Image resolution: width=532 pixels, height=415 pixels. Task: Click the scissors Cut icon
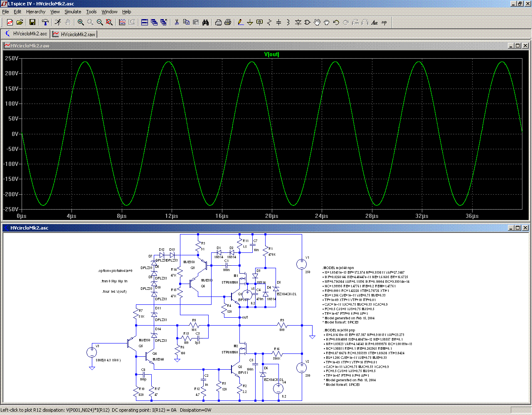click(177, 22)
